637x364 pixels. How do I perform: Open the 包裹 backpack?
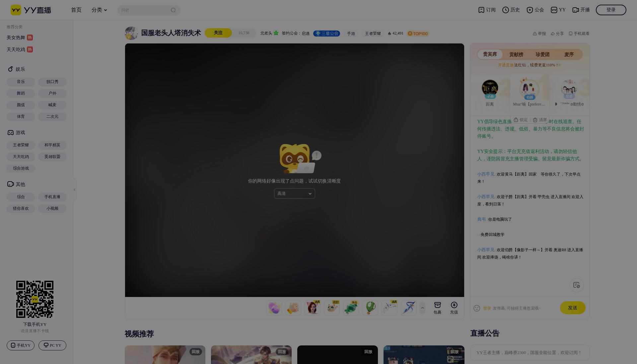click(x=437, y=308)
